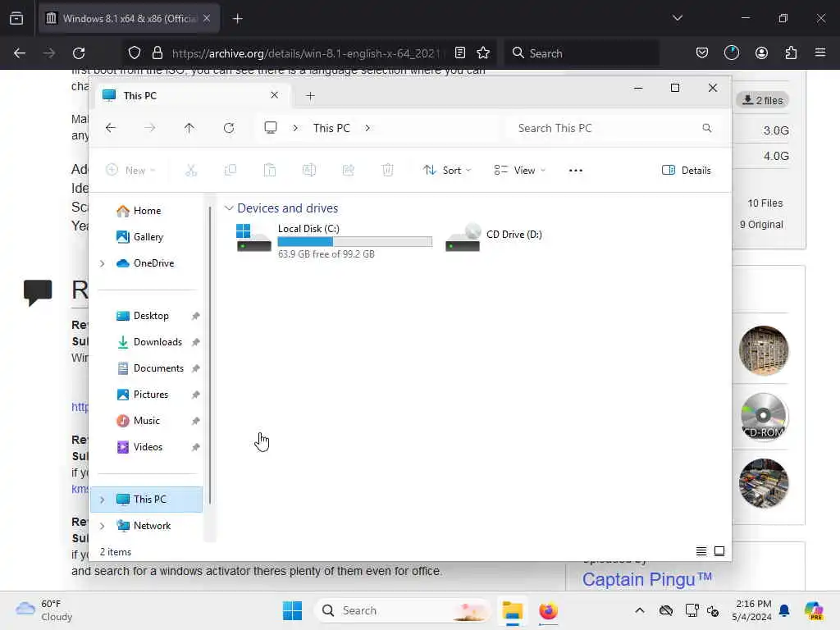The height and width of the screenshot is (630, 840).
Task: Open Firefox account icon
Action: 761,53
